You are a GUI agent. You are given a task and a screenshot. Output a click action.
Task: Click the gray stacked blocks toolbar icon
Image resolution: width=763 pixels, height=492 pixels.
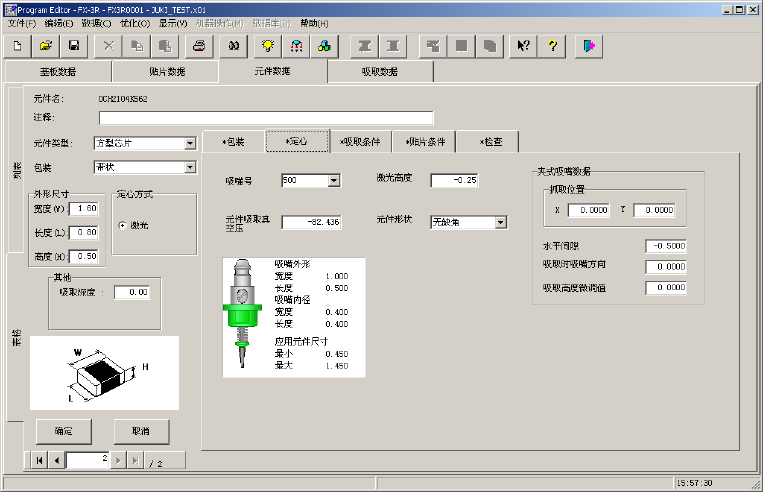[x=433, y=46]
